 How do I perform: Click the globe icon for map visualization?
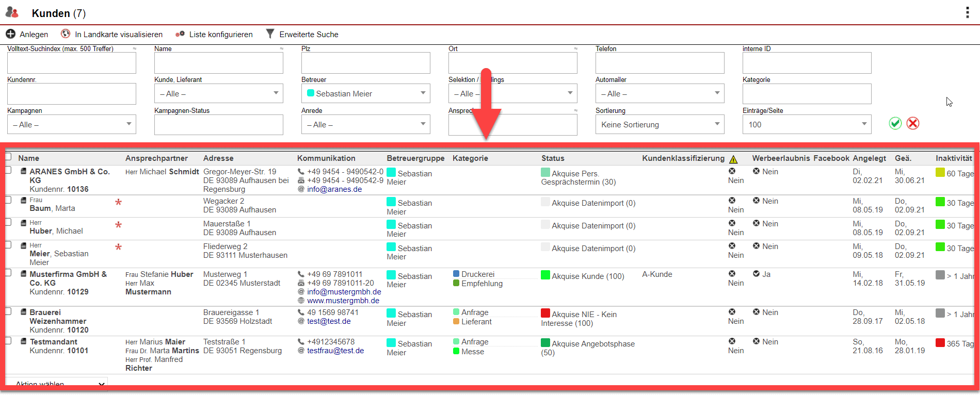(x=66, y=34)
